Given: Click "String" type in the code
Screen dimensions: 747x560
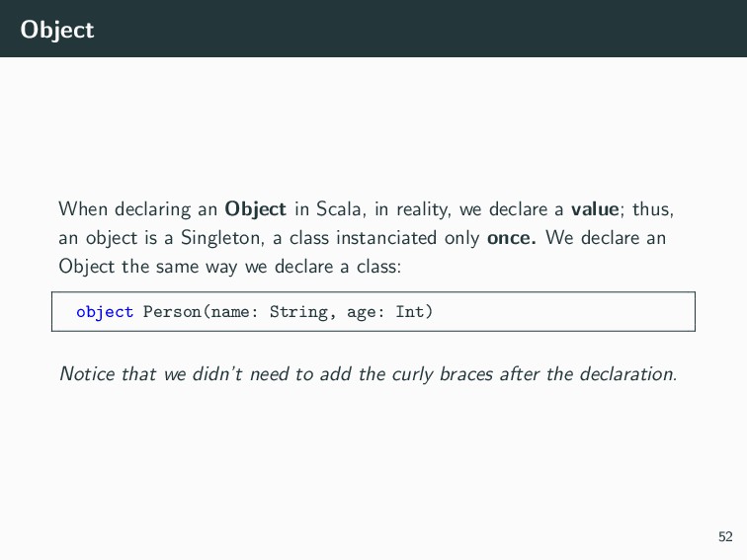Looking at the screenshot, I should [x=298, y=312].
